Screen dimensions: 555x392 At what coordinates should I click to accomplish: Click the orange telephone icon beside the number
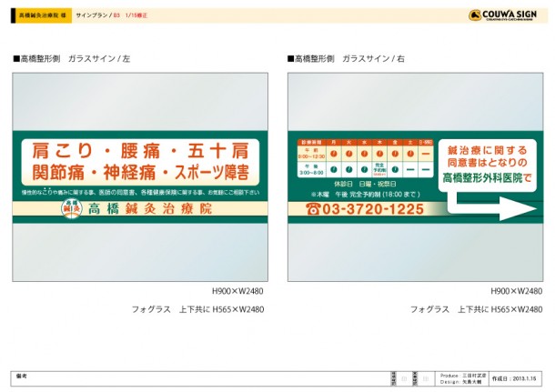tap(313, 209)
